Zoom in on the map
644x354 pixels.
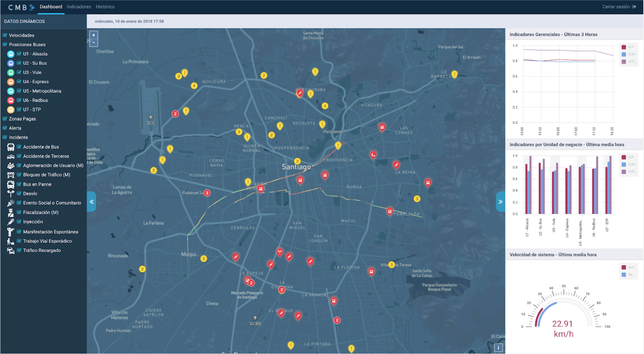tap(94, 35)
